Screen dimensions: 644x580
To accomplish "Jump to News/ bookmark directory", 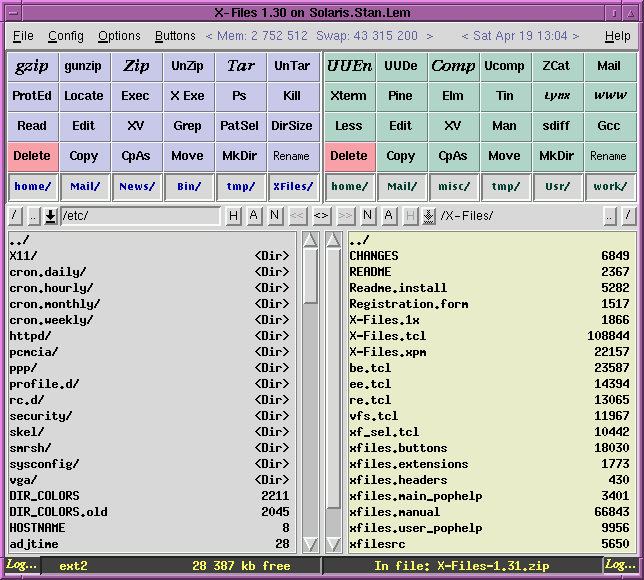I will (x=137, y=187).
